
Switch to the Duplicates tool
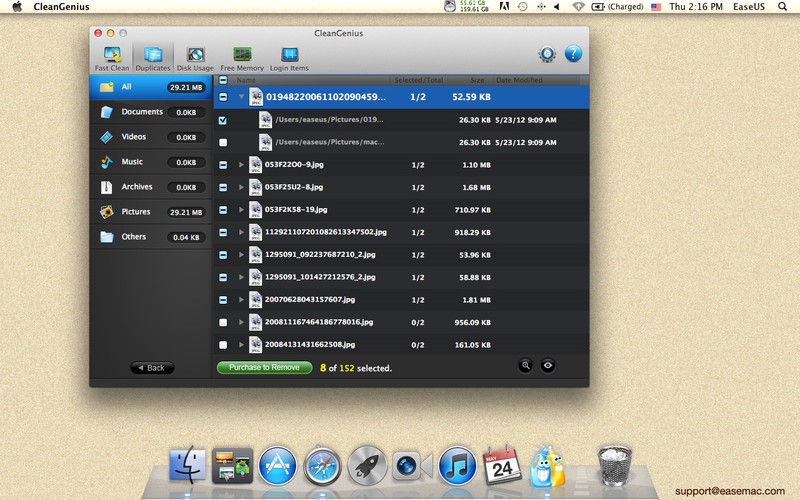point(153,59)
